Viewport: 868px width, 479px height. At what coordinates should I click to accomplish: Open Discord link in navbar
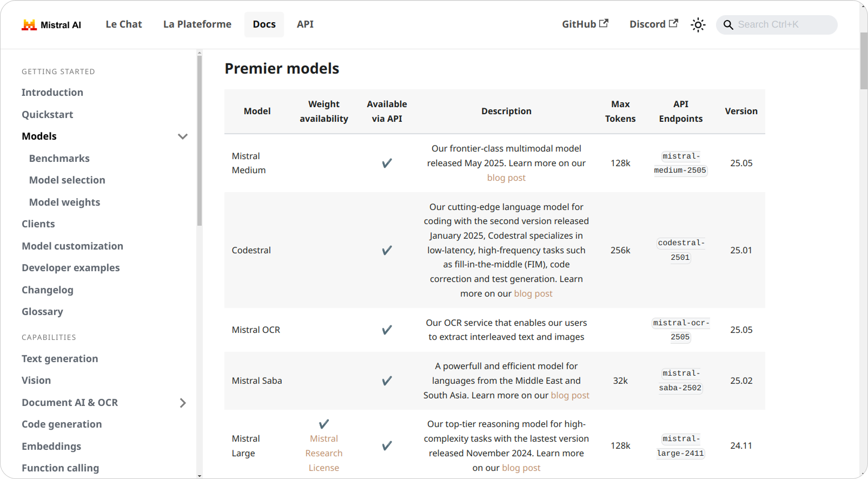pos(653,24)
